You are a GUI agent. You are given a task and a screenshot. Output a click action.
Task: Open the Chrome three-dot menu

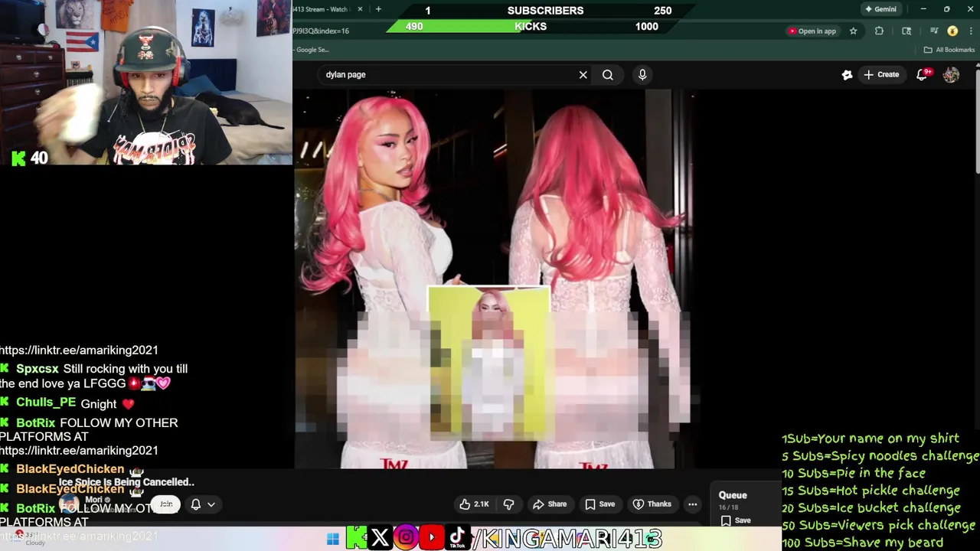point(969,31)
